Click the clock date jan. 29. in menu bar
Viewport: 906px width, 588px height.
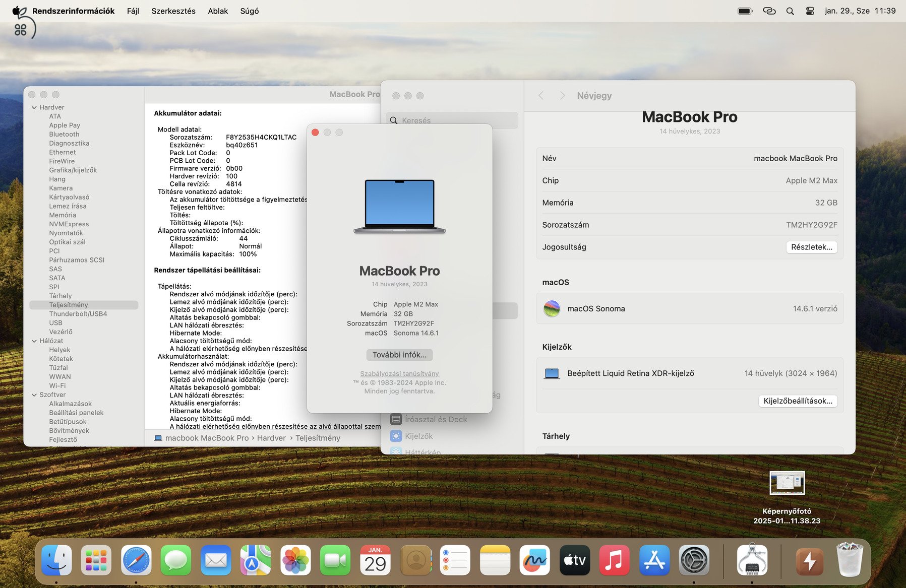(847, 11)
